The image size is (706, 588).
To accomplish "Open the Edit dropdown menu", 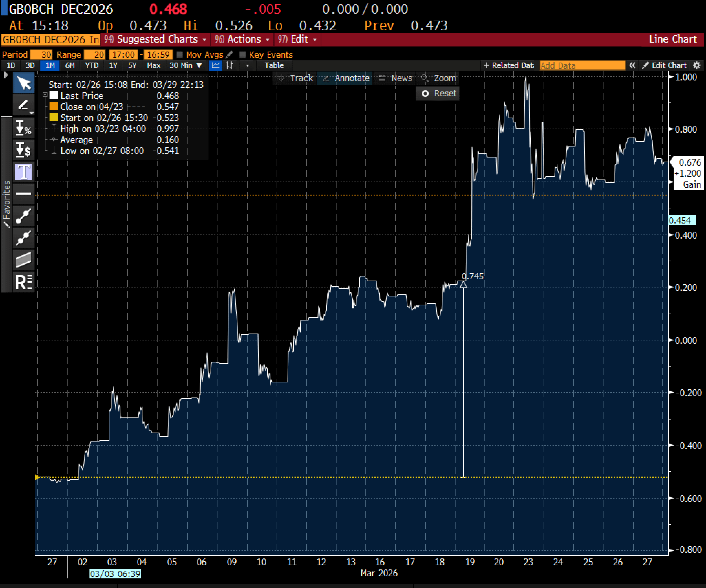I will [297, 39].
